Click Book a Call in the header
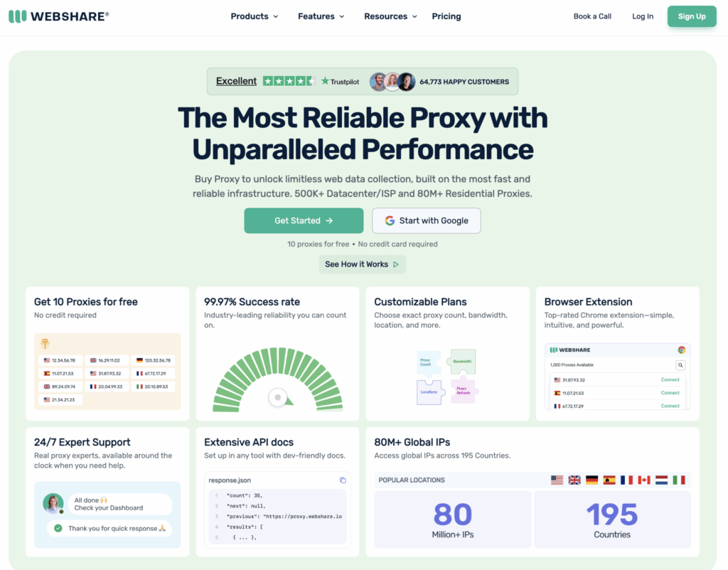Viewport: 728px width, 570px height. [592, 16]
